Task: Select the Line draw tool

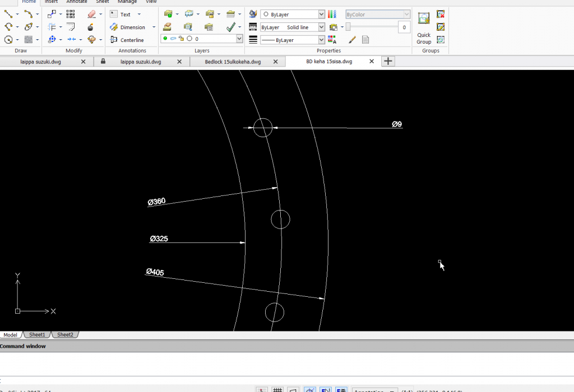Action: pyautogui.click(x=8, y=14)
